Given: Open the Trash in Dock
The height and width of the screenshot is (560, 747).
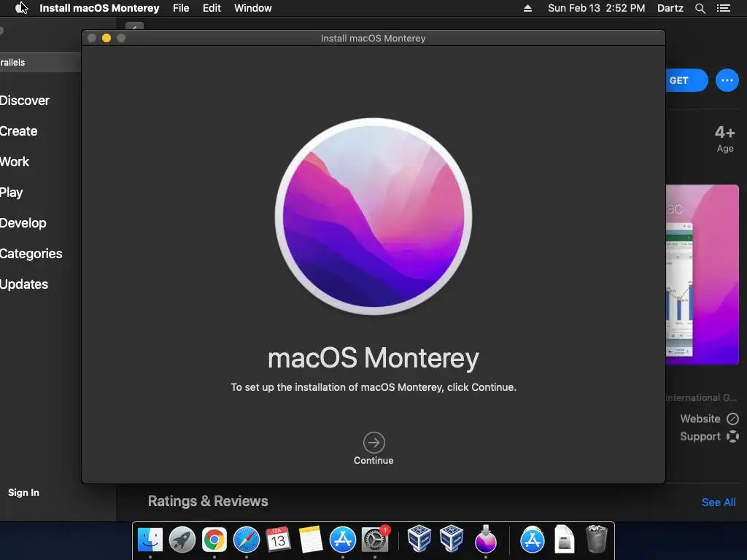Looking at the screenshot, I should click(x=597, y=539).
